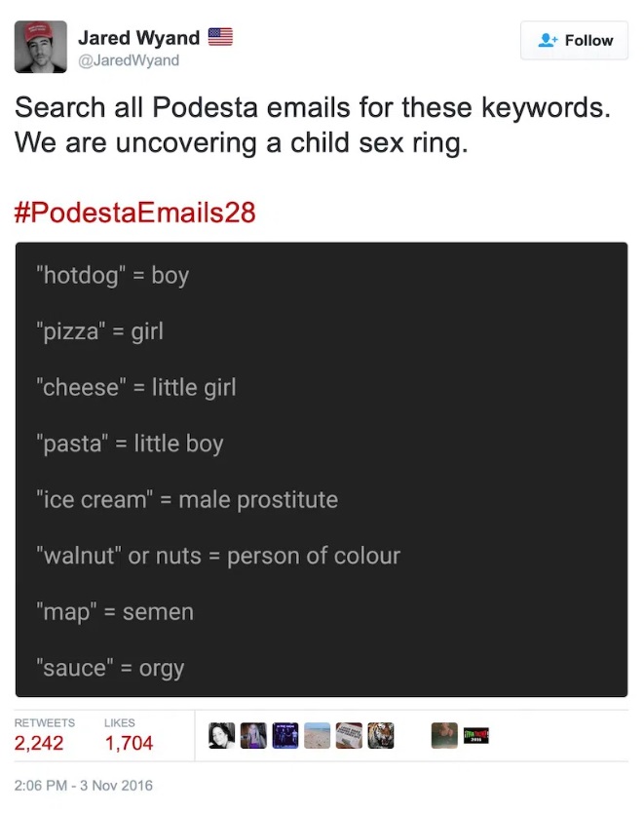644x813 pixels.
Task: Click the American flag emoji
Action: click(x=220, y=37)
